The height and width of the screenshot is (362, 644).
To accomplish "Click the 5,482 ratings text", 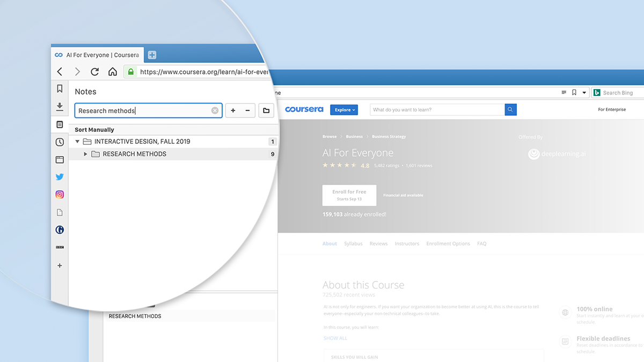I will (x=386, y=166).
